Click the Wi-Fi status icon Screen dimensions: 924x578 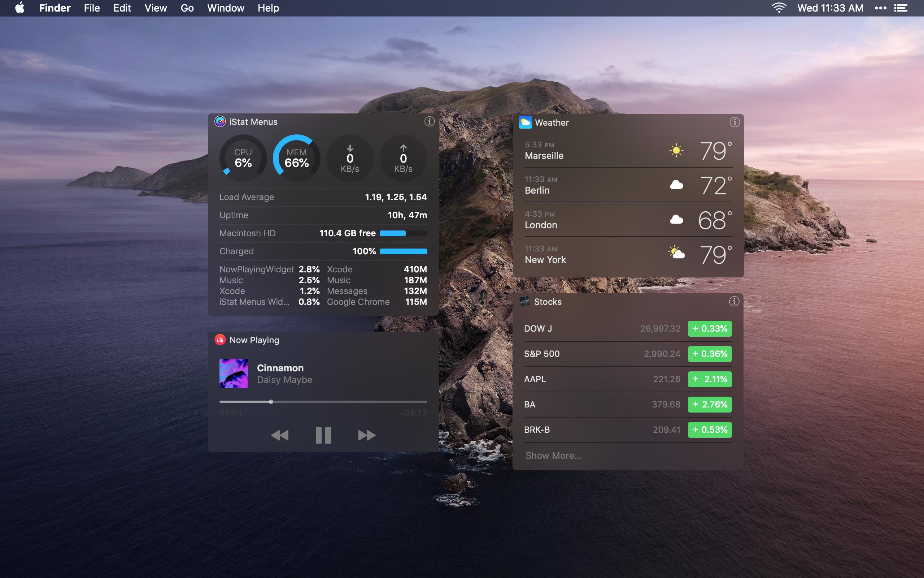pos(779,8)
